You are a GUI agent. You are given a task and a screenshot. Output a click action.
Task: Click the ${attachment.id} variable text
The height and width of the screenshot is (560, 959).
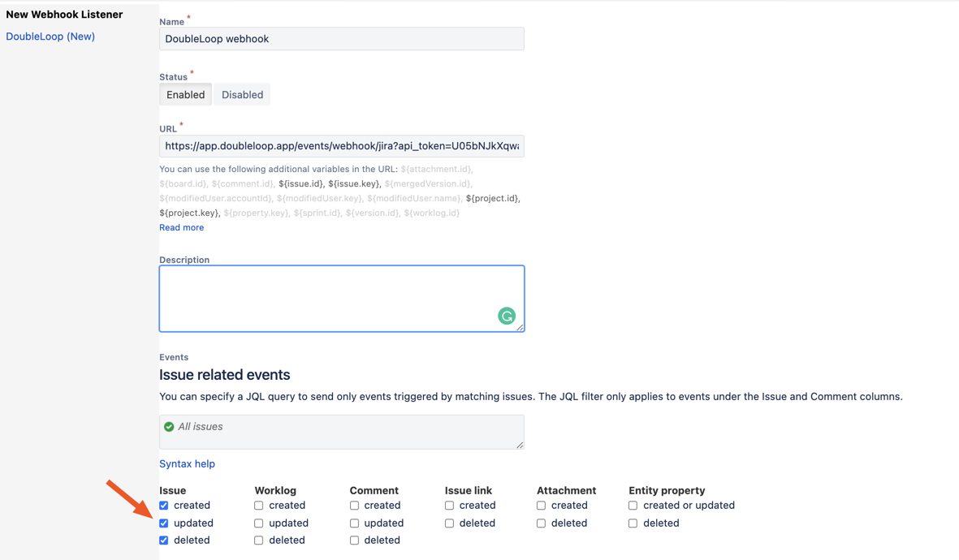click(437, 170)
